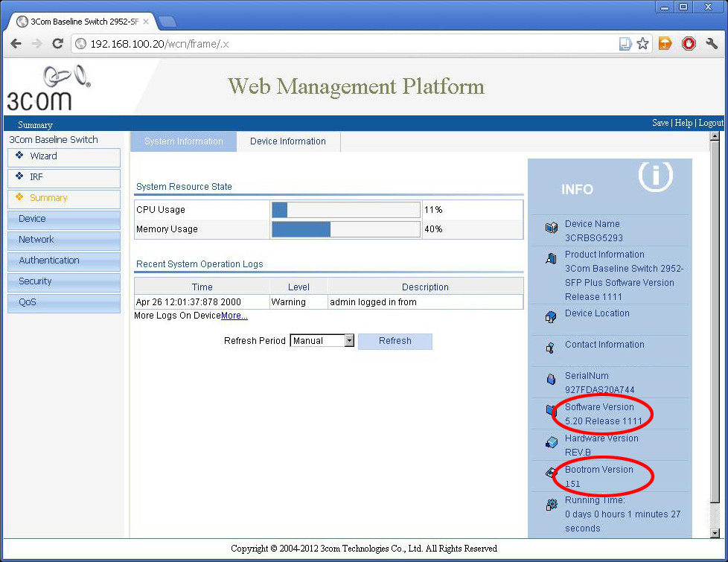Image resolution: width=728 pixels, height=562 pixels.
Task: Open the IRF menu item
Action: coord(64,179)
